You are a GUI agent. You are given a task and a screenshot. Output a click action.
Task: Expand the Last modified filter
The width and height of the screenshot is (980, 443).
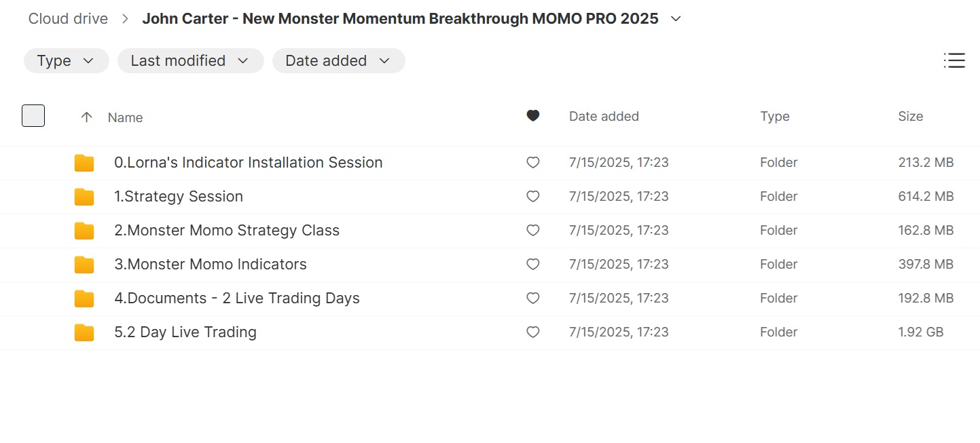(190, 60)
